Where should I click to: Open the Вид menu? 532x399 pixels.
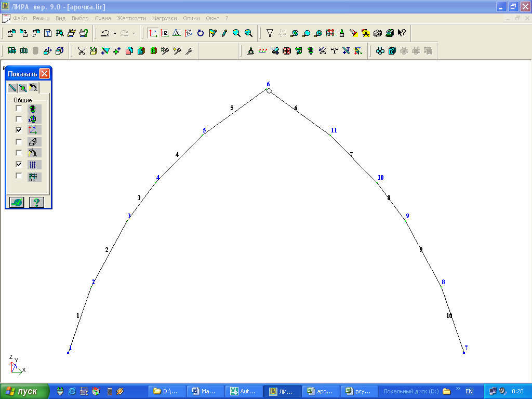[x=60, y=18]
